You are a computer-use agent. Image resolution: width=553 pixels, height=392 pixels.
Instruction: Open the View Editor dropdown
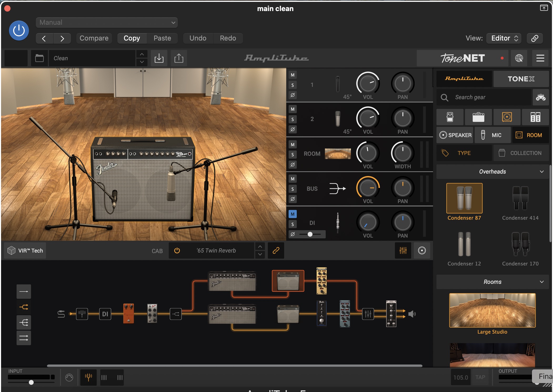504,38
